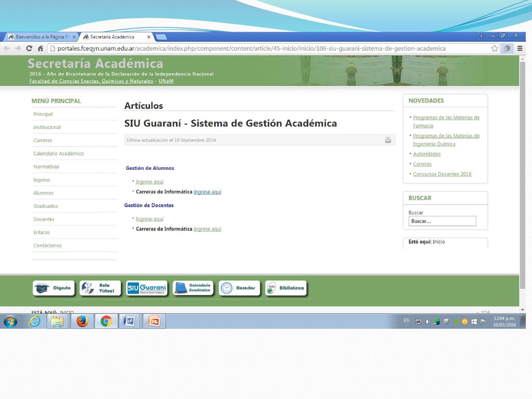
Task: Open Institucional in the main menu
Action: [47, 127]
